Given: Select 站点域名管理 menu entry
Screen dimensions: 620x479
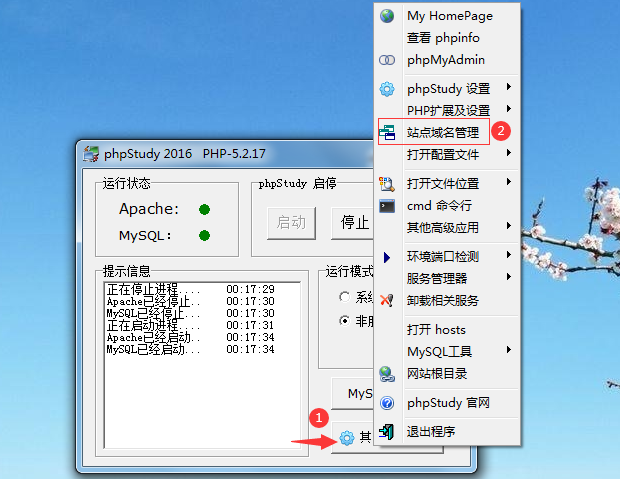Looking at the screenshot, I should (447, 132).
